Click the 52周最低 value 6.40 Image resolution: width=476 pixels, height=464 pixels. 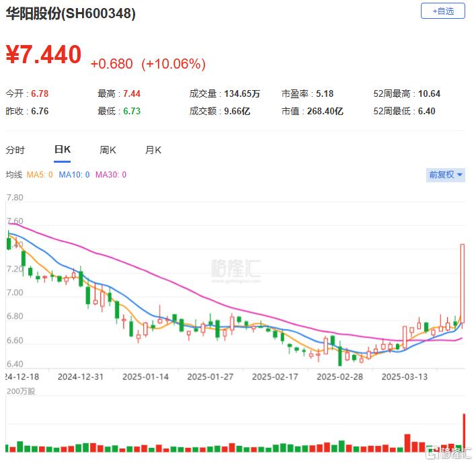427,111
